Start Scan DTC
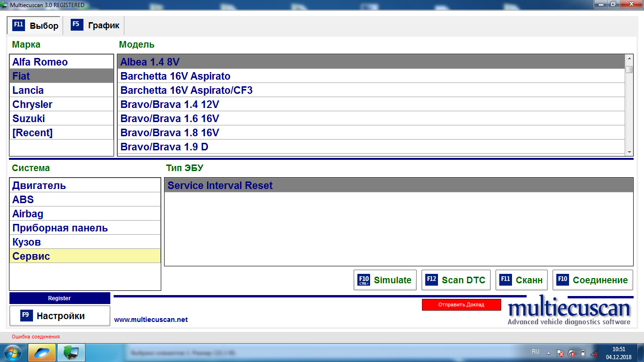The width and height of the screenshot is (644, 362). [x=456, y=280]
